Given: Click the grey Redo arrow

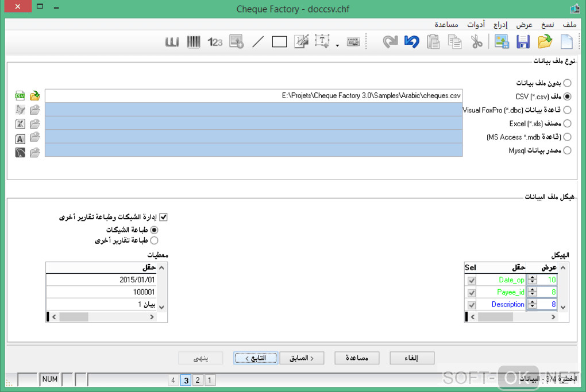Looking at the screenshot, I should tap(390, 41).
